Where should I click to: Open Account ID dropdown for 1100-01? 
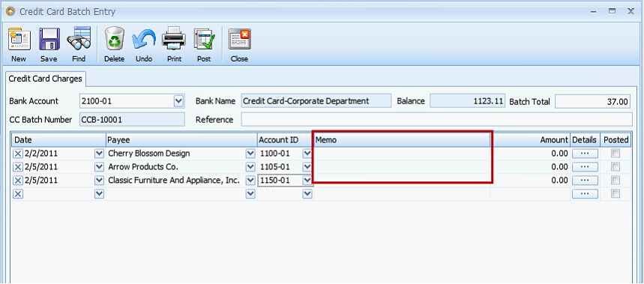(307, 154)
